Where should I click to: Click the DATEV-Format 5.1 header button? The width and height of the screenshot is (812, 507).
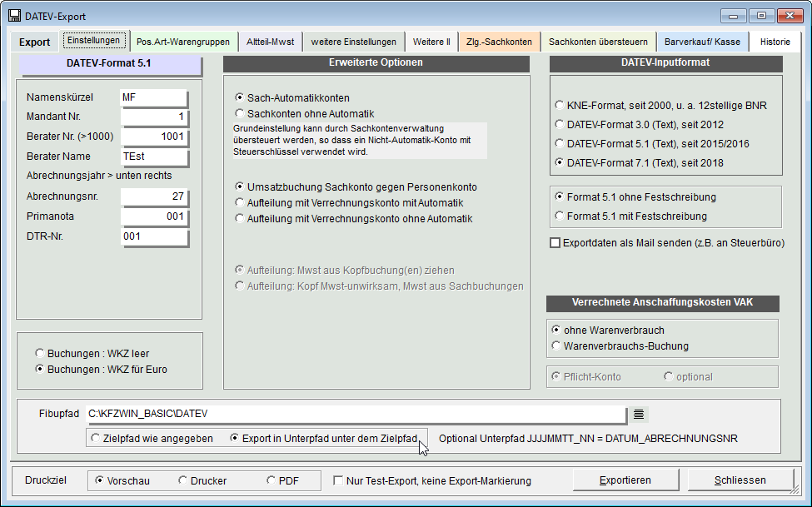pos(109,64)
